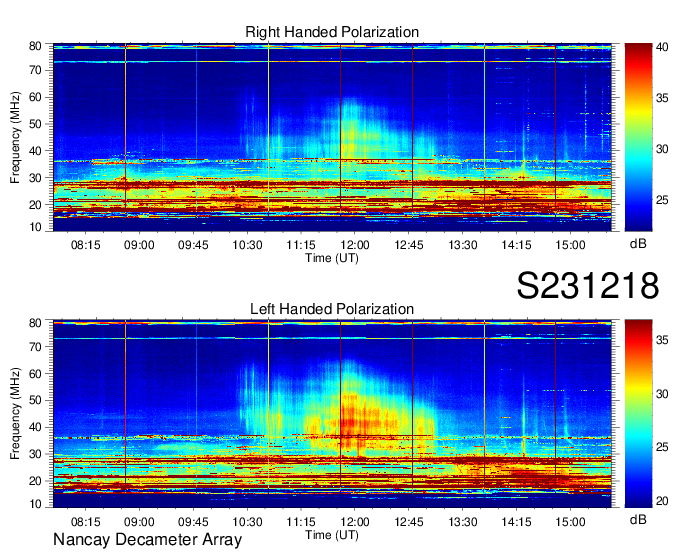The height and width of the screenshot is (552, 680).
Task: Click the "80" frequency tick of Right Handed plot
Action: [36, 46]
